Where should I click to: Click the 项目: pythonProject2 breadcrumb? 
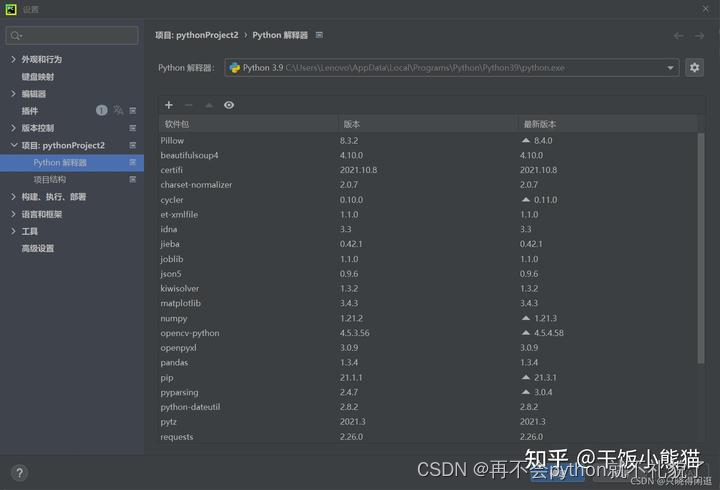[x=197, y=35]
